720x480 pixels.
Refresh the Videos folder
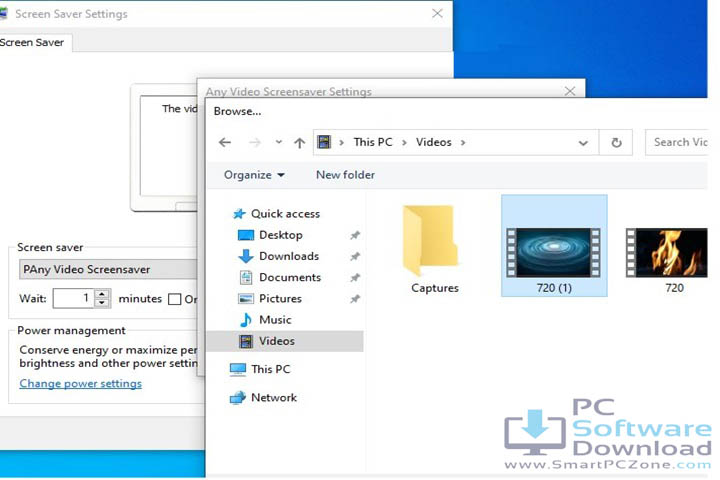point(616,143)
